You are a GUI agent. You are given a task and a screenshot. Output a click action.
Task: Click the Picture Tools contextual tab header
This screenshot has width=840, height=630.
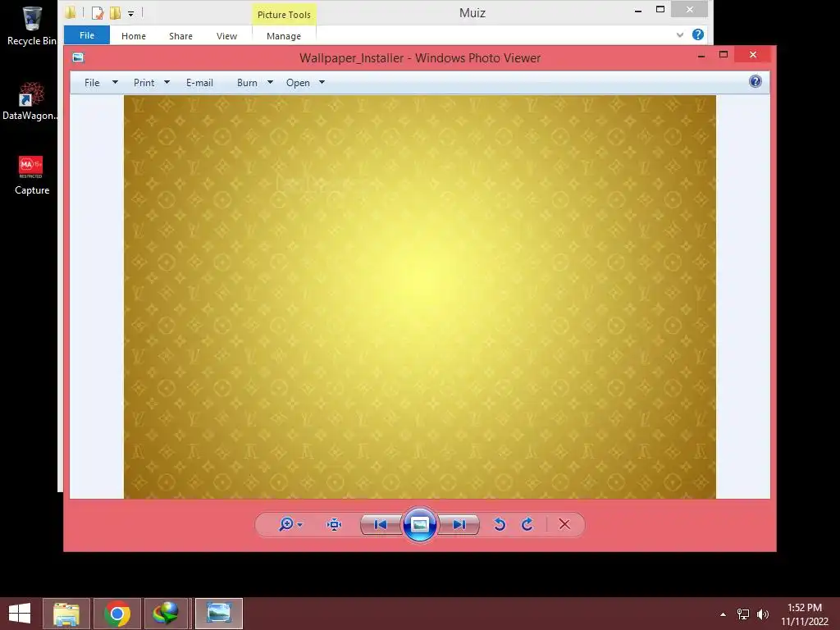tap(284, 15)
